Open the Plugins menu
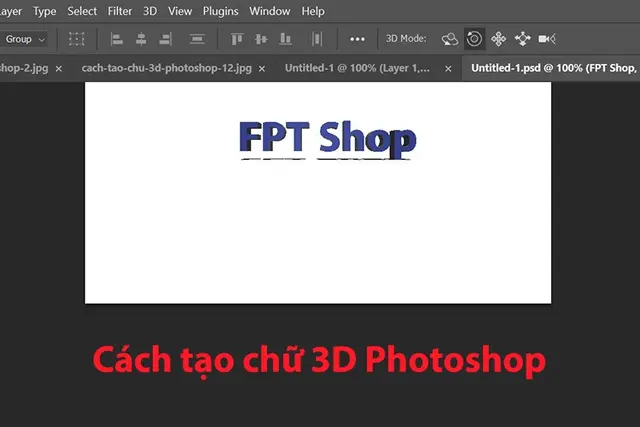Screen dimensions: 640x427 [x=220, y=11]
